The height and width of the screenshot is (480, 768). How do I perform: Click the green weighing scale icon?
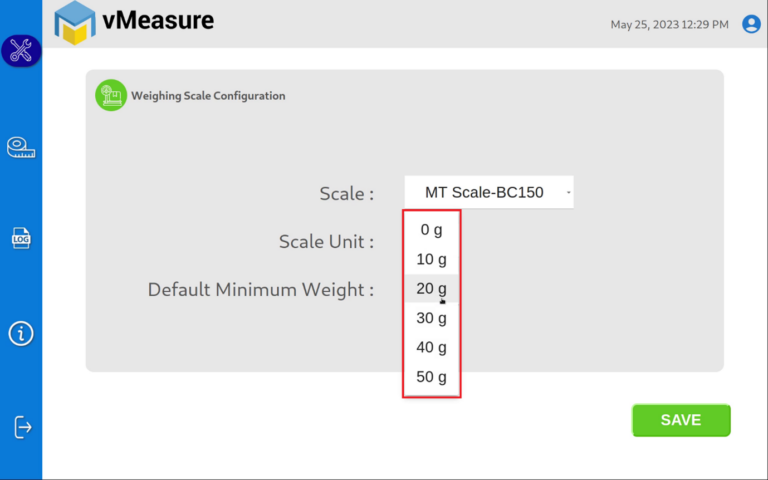coord(111,95)
